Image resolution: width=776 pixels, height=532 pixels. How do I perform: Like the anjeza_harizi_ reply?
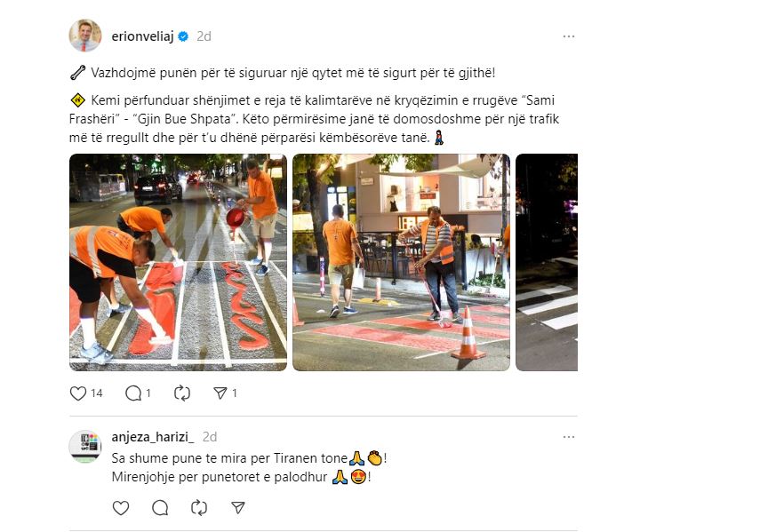pos(121,508)
